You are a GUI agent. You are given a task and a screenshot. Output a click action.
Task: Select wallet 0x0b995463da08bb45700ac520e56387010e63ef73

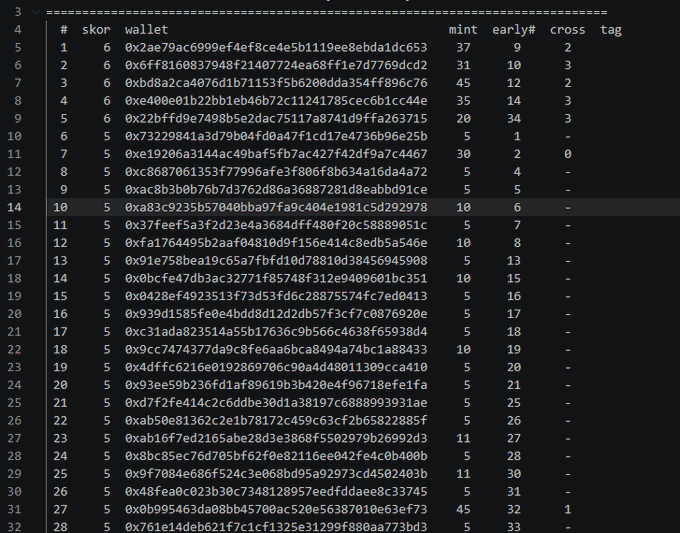(x=276, y=510)
